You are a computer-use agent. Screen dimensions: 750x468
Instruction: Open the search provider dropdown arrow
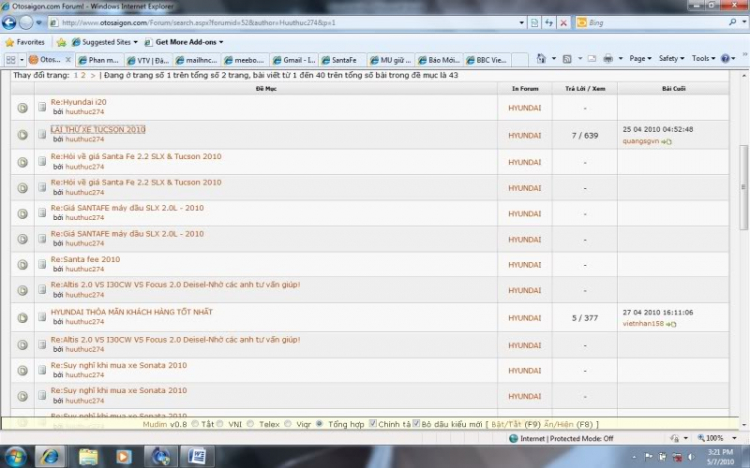pyautogui.click(x=744, y=22)
